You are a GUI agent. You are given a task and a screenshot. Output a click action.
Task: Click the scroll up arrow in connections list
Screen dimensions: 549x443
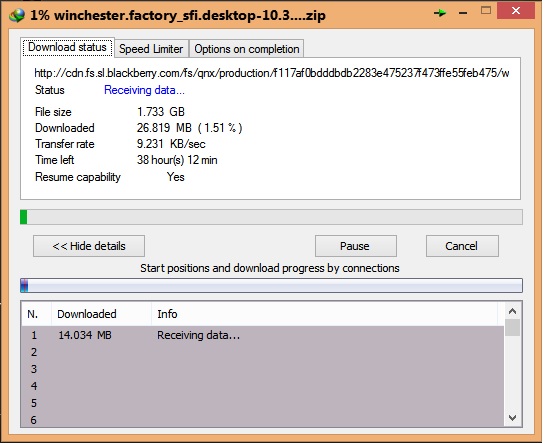(x=513, y=311)
